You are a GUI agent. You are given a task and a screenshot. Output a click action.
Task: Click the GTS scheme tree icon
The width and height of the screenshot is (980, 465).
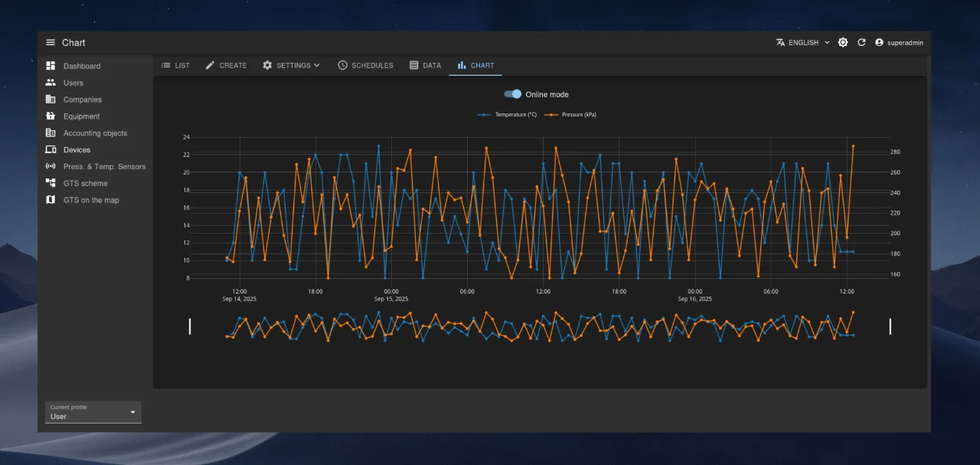pos(51,183)
